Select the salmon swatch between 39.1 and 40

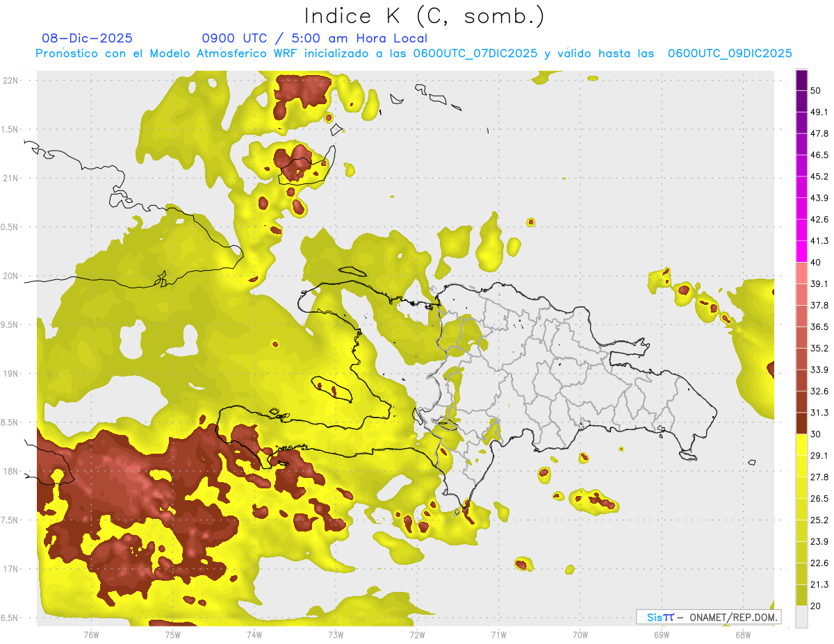(x=801, y=273)
